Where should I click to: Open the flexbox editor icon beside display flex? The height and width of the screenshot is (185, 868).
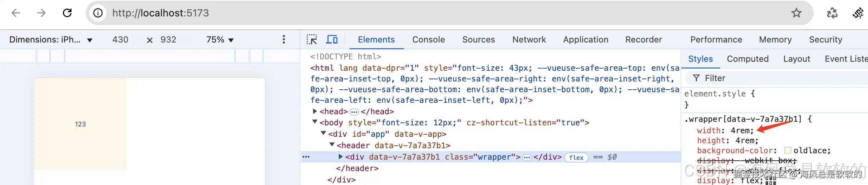click(770, 181)
